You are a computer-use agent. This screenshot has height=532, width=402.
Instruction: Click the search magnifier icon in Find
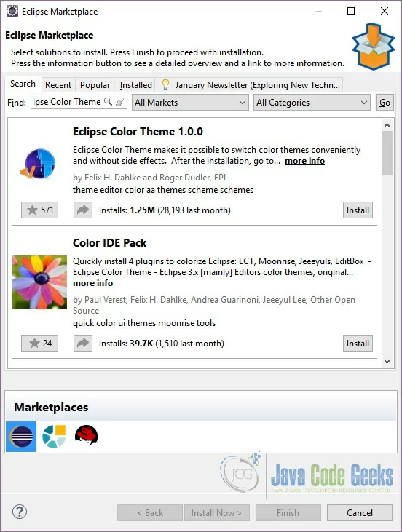coord(108,101)
